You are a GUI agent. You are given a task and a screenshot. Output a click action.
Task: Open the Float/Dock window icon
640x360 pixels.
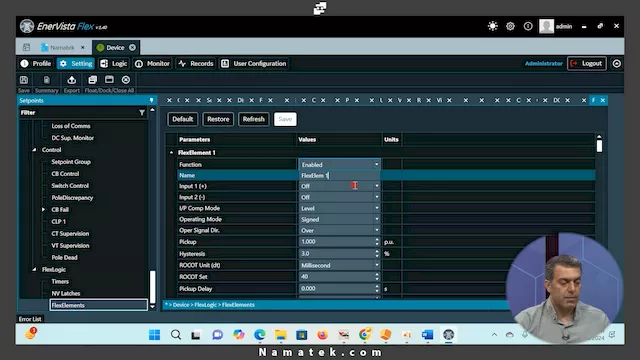[93, 80]
